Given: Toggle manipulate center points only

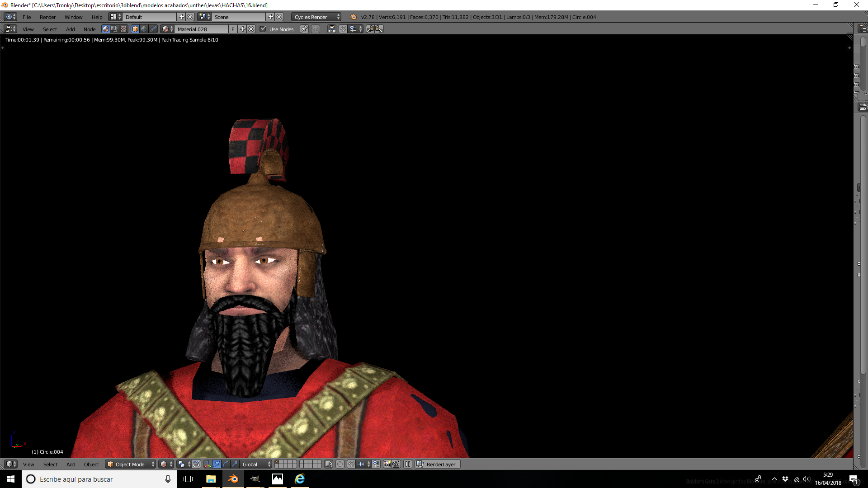Looking at the screenshot, I should click(197, 464).
